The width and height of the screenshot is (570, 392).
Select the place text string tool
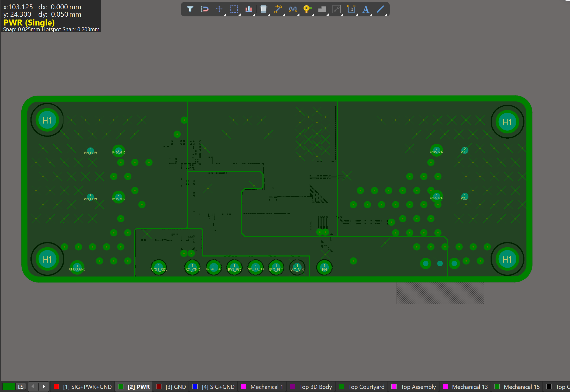(366, 9)
